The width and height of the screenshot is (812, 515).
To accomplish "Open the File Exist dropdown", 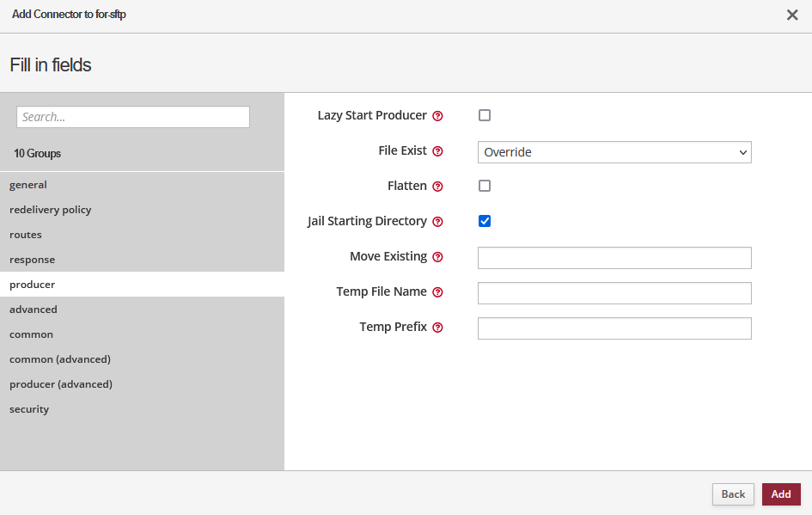I will [614, 152].
